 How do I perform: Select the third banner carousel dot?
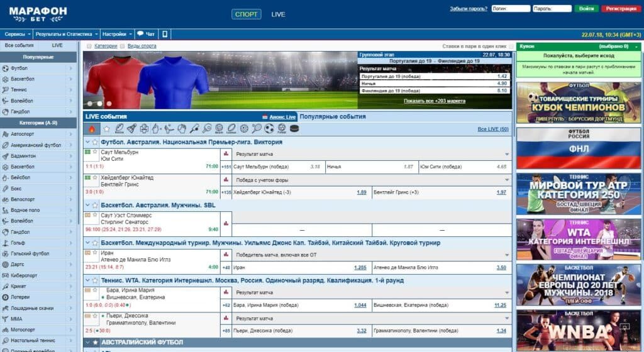pyautogui.click(x=109, y=104)
